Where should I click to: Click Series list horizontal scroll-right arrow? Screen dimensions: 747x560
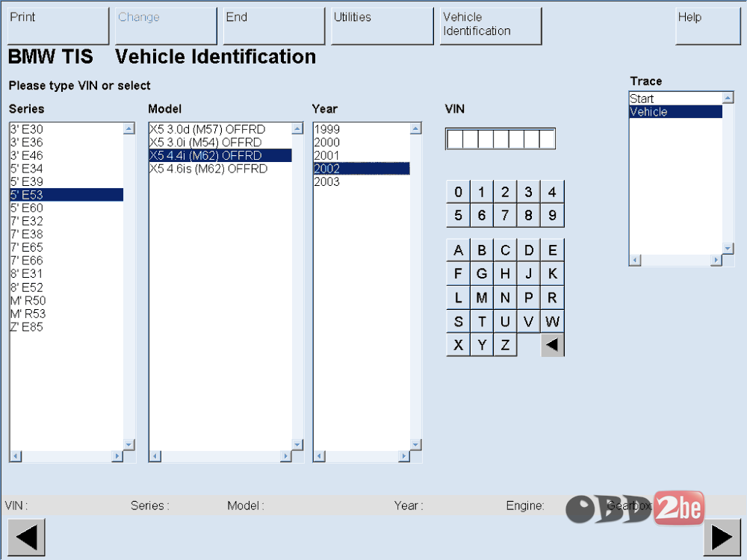(x=117, y=456)
